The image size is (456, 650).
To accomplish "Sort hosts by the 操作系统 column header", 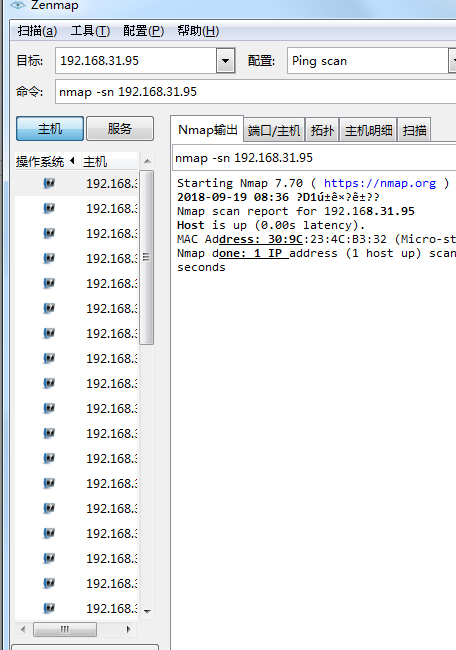I will pos(47,161).
